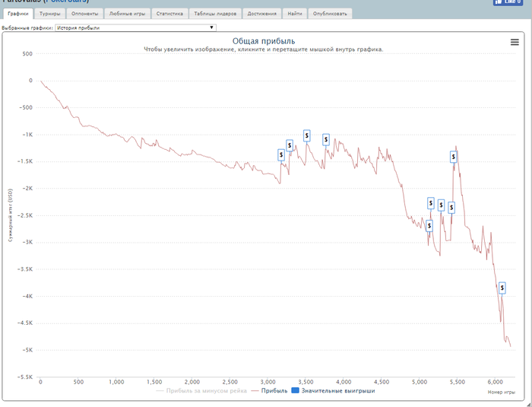Image resolution: width=532 pixels, height=407 pixels.
Task: Click the Номер игры axis title
Action: click(x=502, y=393)
